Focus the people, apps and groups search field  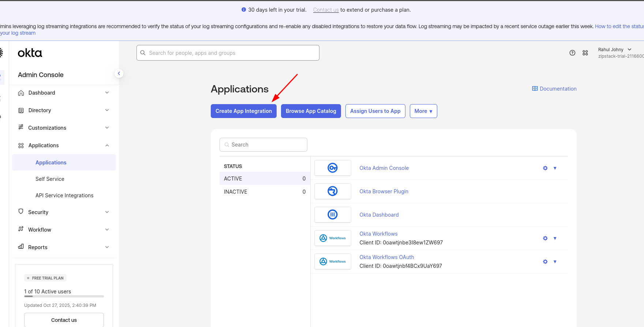coord(228,53)
